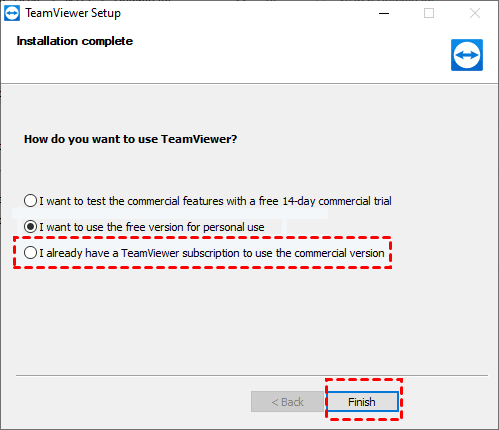The width and height of the screenshot is (499, 430).
Task: Click the divider line under the header banner
Action: 249,83
